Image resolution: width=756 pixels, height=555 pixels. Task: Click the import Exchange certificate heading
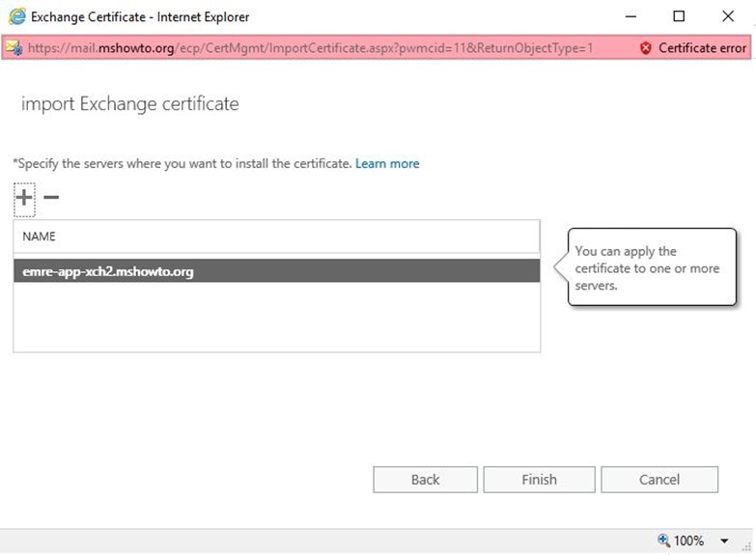tap(130, 103)
